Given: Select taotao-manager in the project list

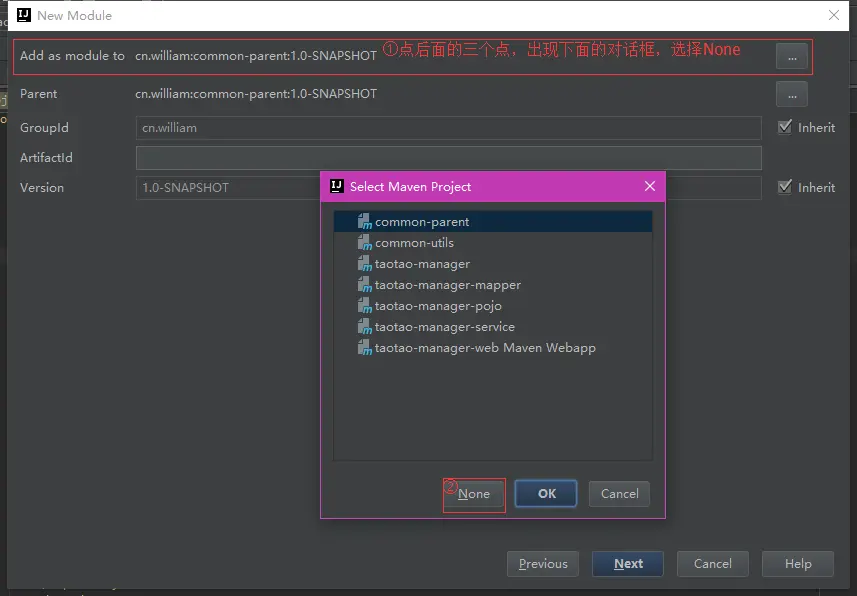Looking at the screenshot, I should click(493, 264).
